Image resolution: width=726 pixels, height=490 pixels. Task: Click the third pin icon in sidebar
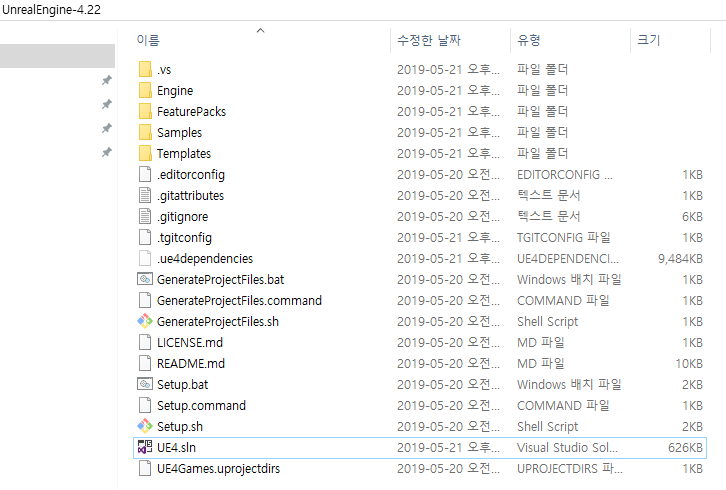107,128
